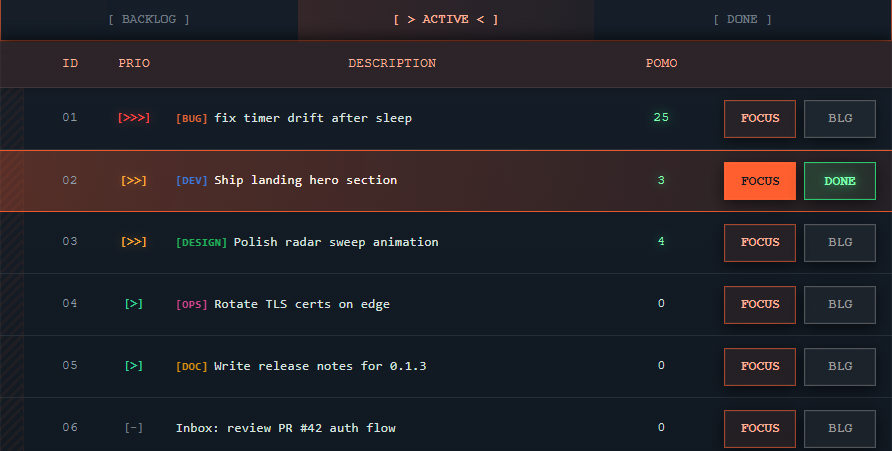
Task: Click task ID 06
Action: click(x=69, y=428)
